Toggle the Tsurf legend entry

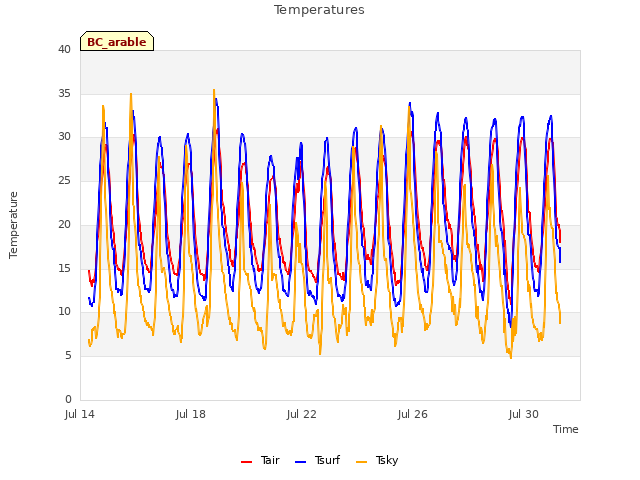pos(317,460)
